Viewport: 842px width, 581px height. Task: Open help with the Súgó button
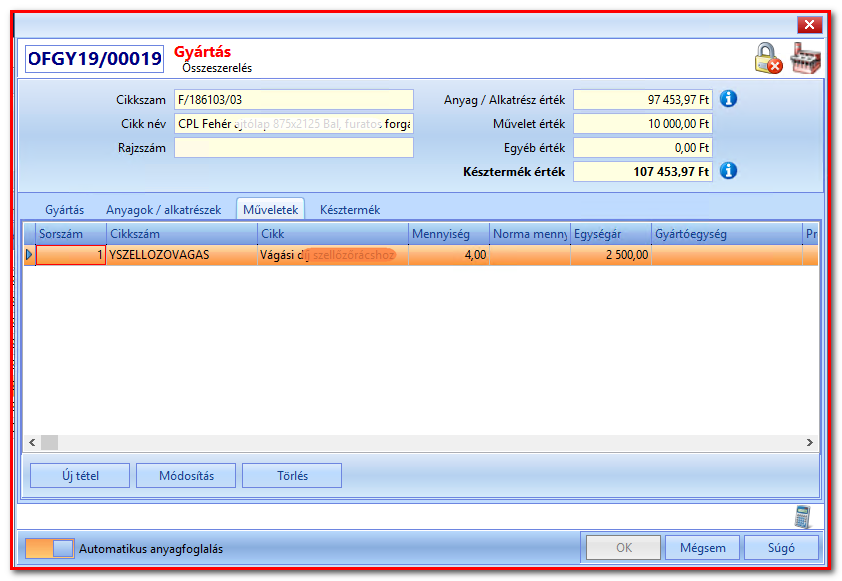781,548
